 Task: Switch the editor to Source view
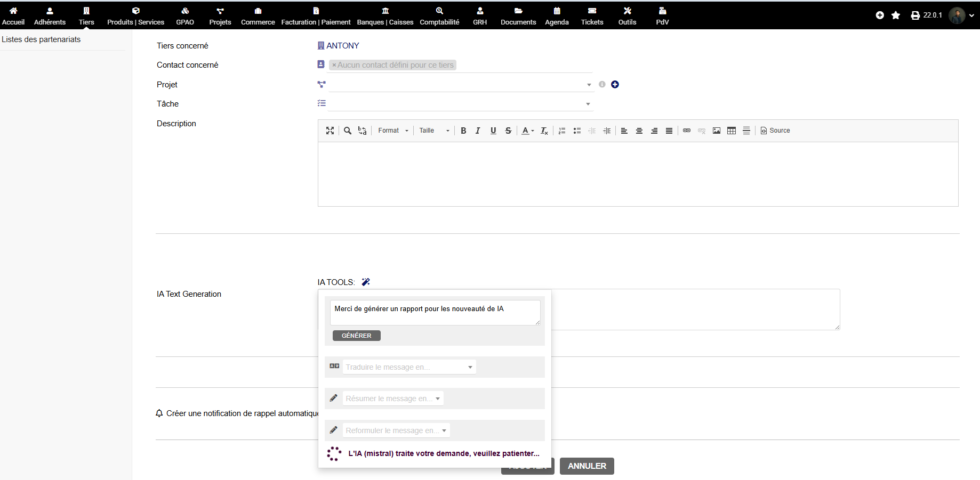click(x=775, y=131)
